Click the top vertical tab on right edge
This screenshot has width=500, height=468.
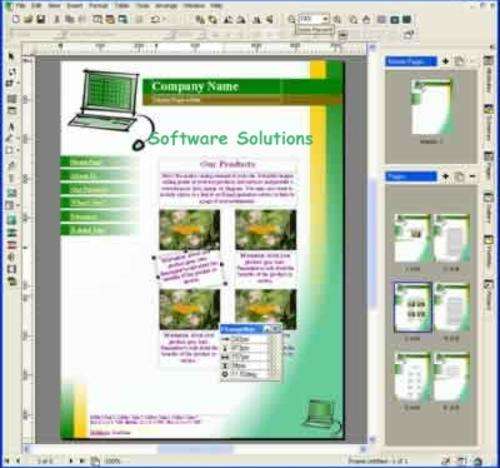(x=488, y=74)
